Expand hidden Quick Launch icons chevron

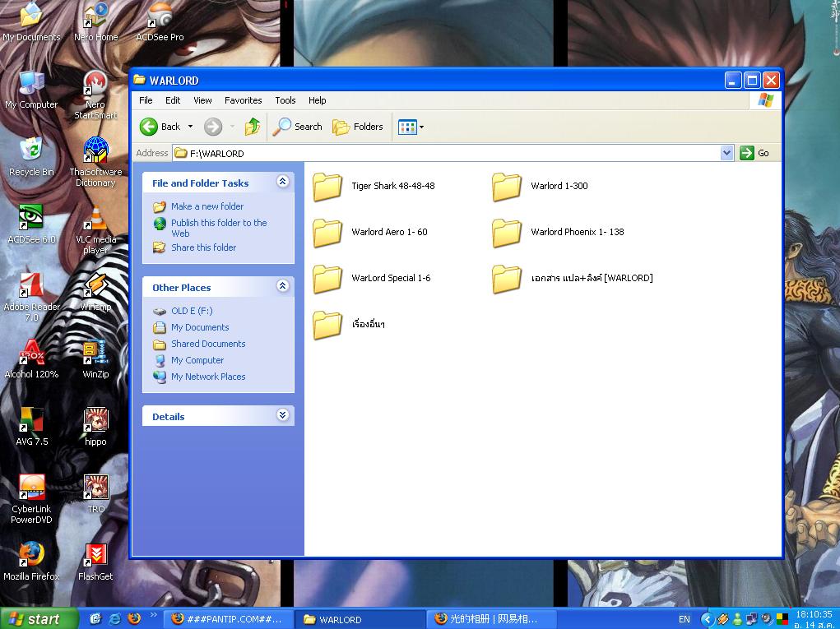click(153, 615)
